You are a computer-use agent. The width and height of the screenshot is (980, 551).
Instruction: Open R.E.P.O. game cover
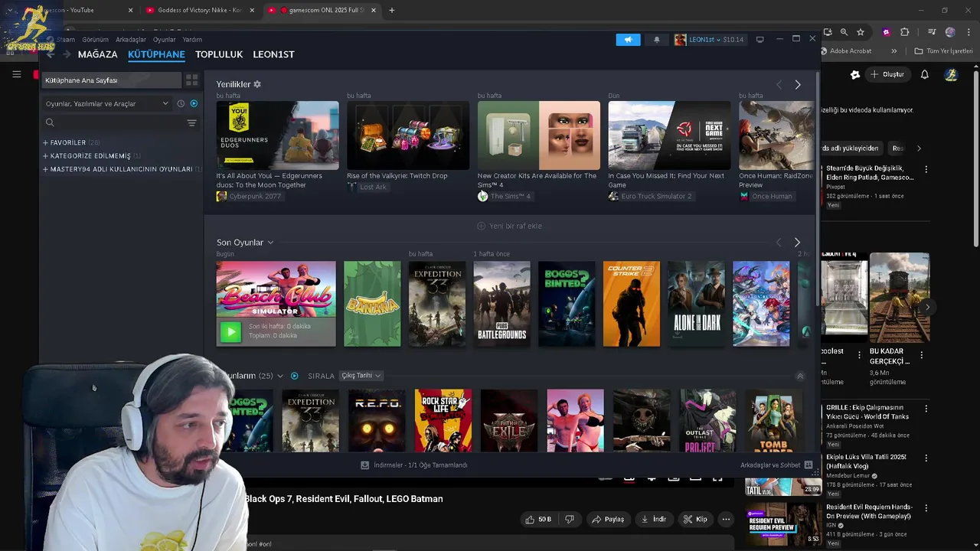(x=377, y=420)
